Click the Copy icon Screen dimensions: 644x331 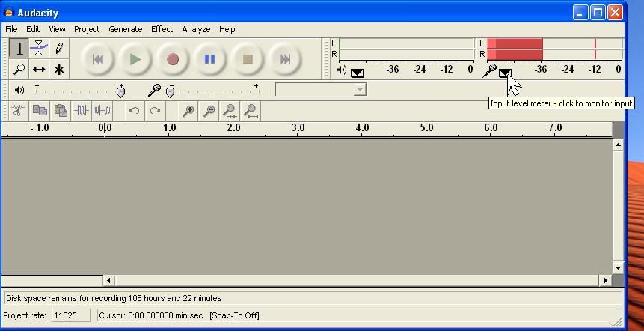coord(40,111)
